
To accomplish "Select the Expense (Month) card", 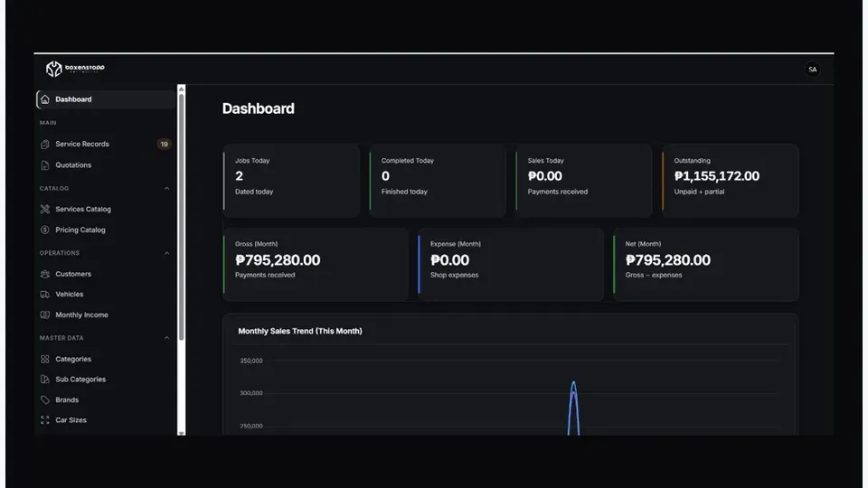I will coord(510,265).
